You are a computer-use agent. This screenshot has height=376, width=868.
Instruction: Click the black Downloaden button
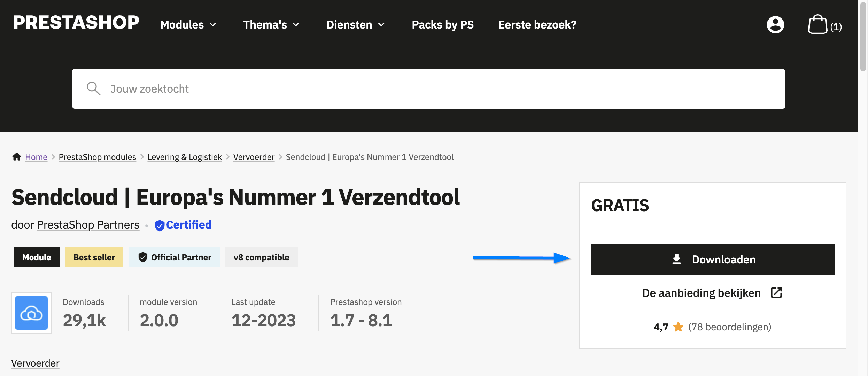pyautogui.click(x=713, y=259)
